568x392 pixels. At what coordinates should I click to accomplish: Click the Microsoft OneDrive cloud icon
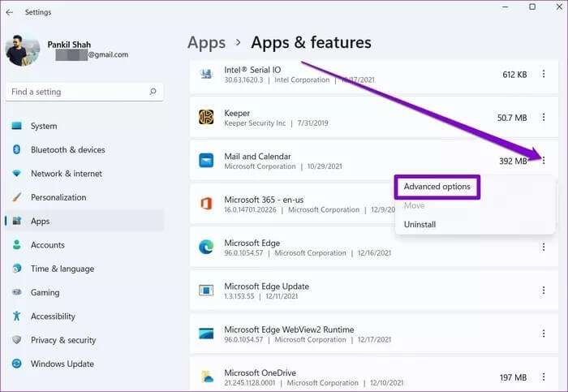pos(207,377)
